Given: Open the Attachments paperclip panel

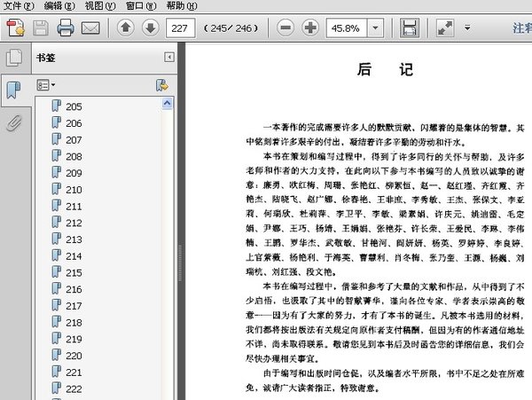Looking at the screenshot, I should 13,122.
